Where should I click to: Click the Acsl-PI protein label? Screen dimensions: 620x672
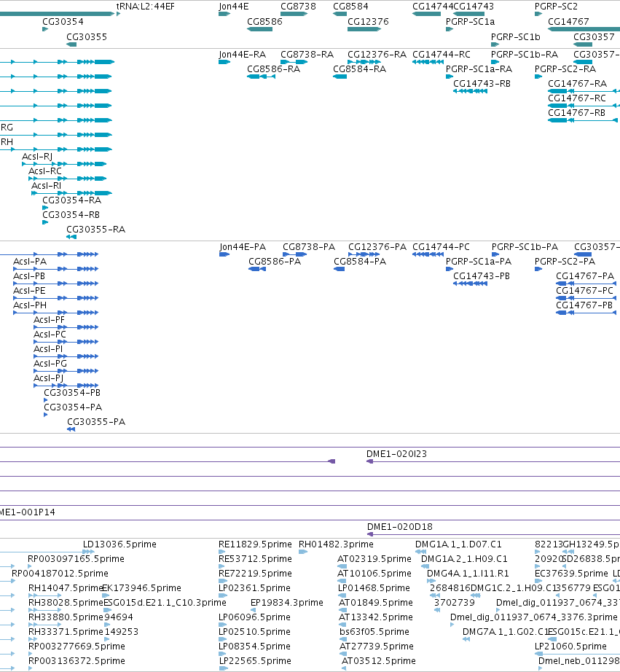pos(48,349)
